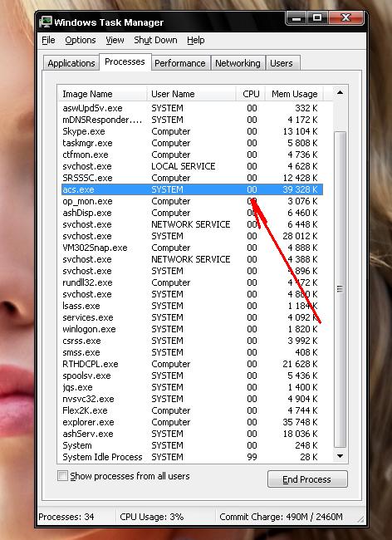
Task: Click the scrollbar down arrow
Action: click(340, 456)
